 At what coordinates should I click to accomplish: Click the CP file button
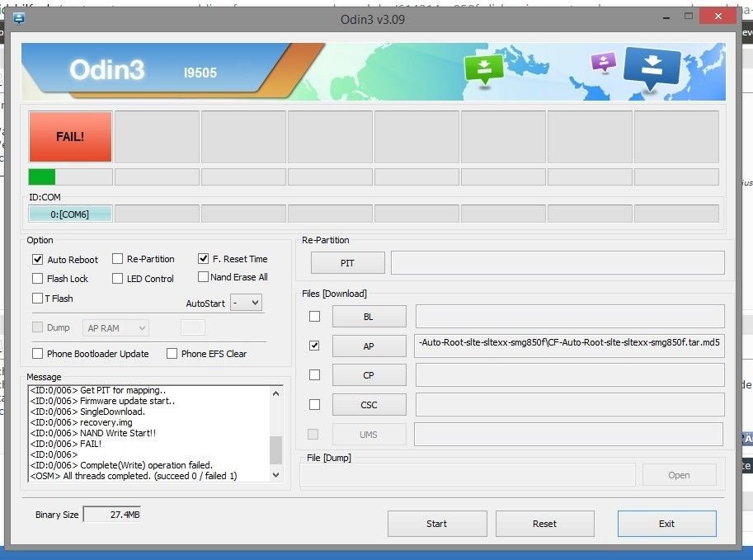click(369, 375)
